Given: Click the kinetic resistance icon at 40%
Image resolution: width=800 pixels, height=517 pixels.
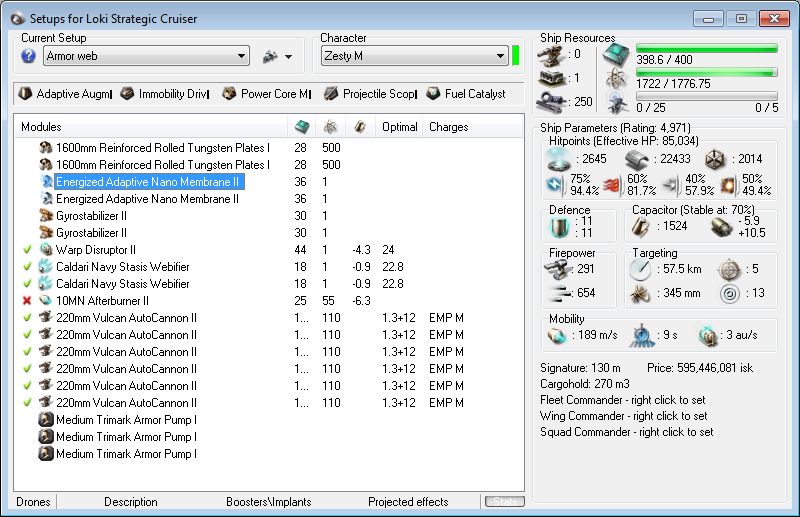Looking at the screenshot, I should pyautogui.click(x=671, y=186).
